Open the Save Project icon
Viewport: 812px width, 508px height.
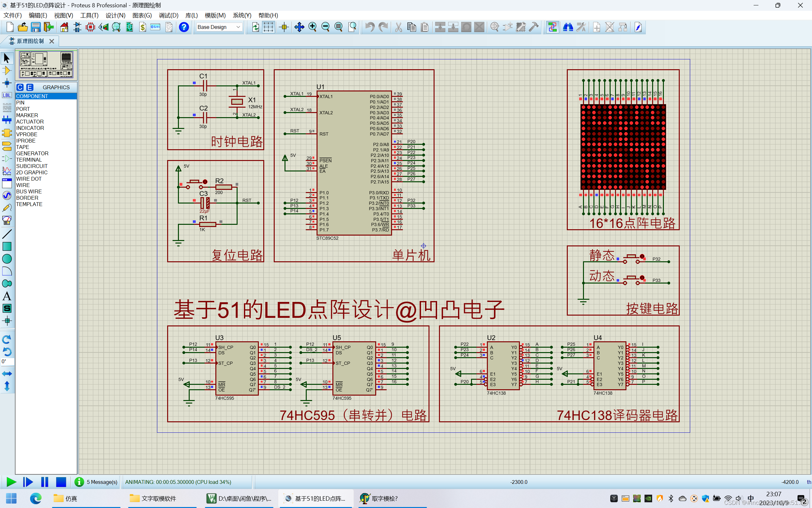[x=36, y=27]
